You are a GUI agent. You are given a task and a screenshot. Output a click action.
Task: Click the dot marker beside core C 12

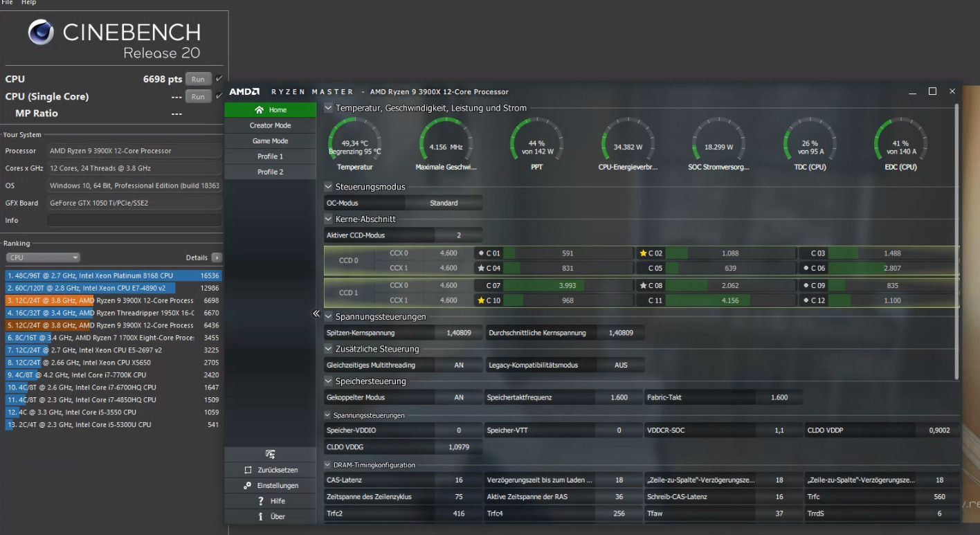(x=805, y=300)
